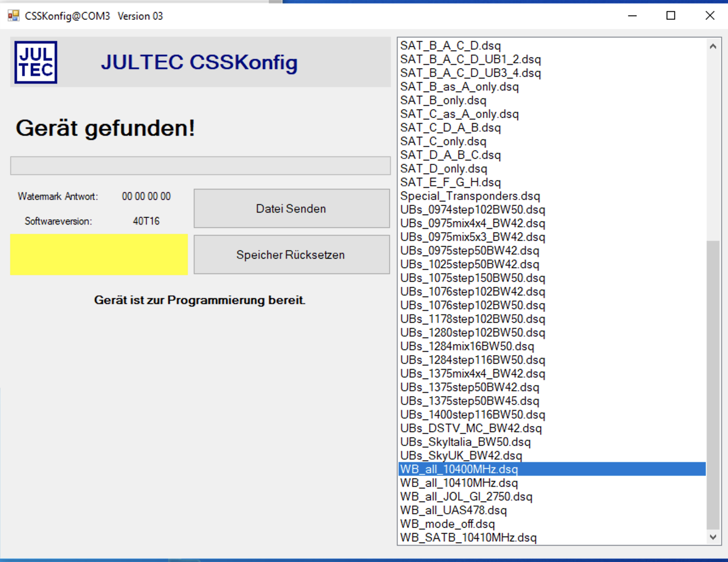Image resolution: width=728 pixels, height=562 pixels.
Task: Click the empty progress bar
Action: point(200,166)
